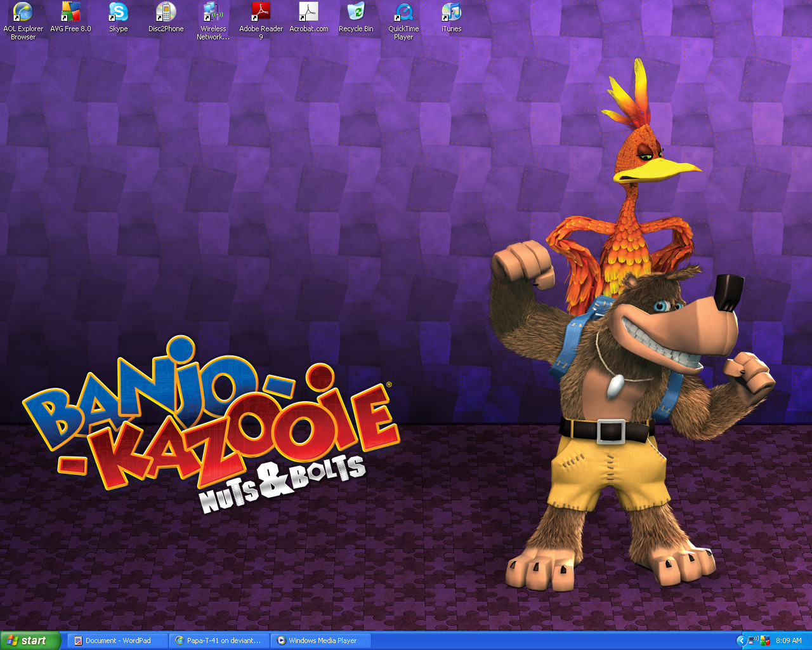
Task: Switch to Papa-T-41 on deviantART browser window
Action: (219, 640)
